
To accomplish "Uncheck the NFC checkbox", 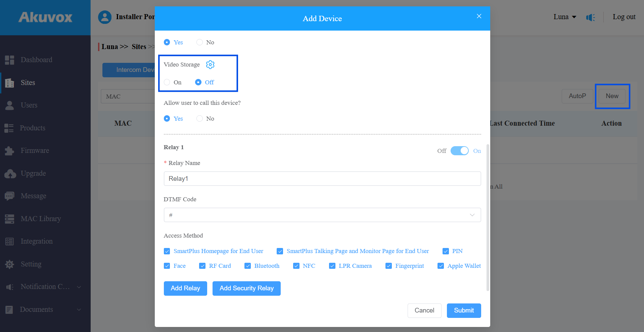I will (x=296, y=266).
